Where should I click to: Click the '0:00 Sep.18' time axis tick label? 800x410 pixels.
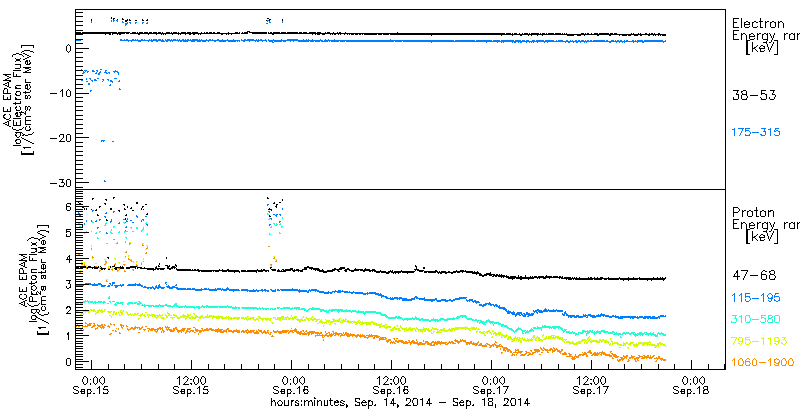(691, 386)
